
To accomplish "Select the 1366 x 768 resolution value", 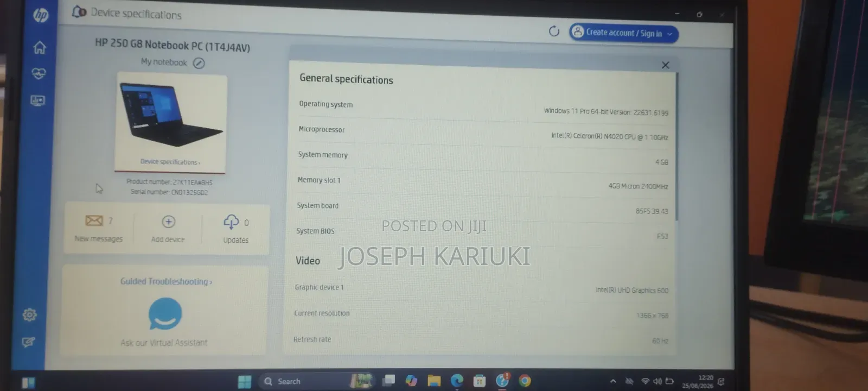I will pos(652,316).
